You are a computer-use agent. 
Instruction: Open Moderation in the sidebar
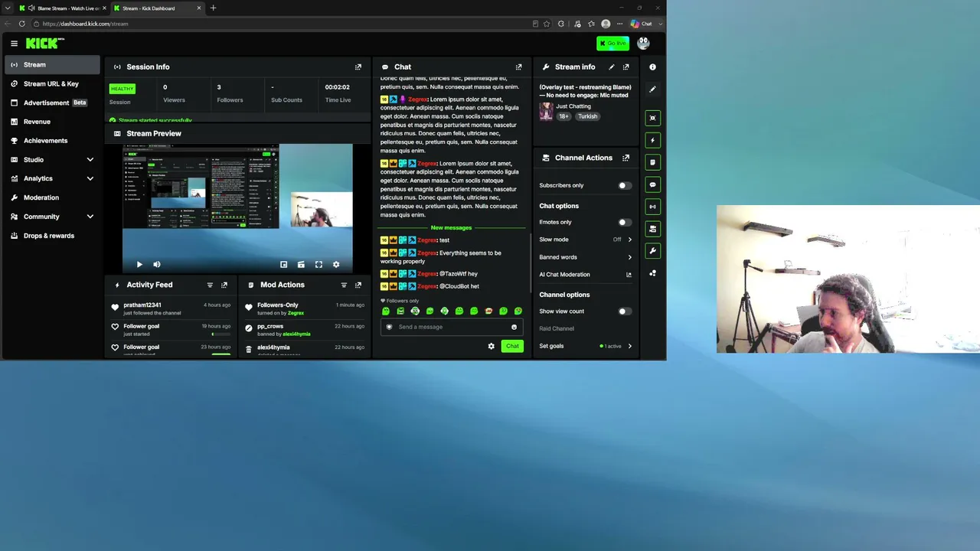[52, 197]
